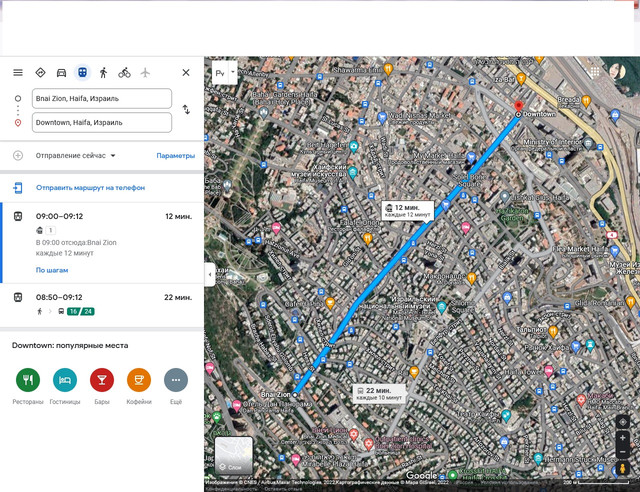Edit the Bnai Zion starting point field
Image resolution: width=640 pixels, height=492 pixels.
coord(102,98)
